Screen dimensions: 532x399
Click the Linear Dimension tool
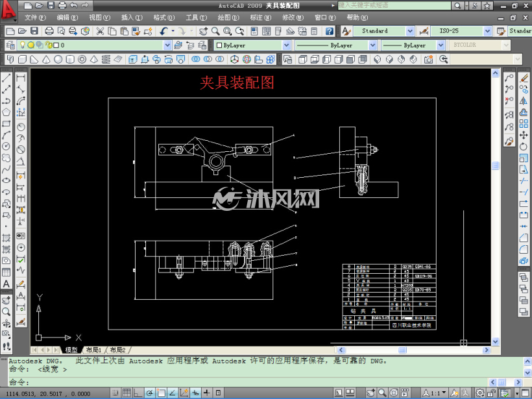click(x=21, y=78)
